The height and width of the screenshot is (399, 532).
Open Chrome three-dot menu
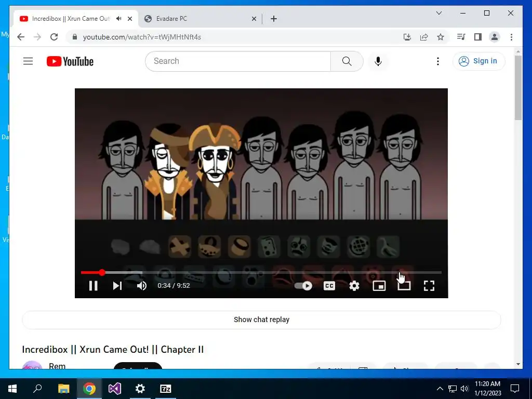click(x=511, y=37)
